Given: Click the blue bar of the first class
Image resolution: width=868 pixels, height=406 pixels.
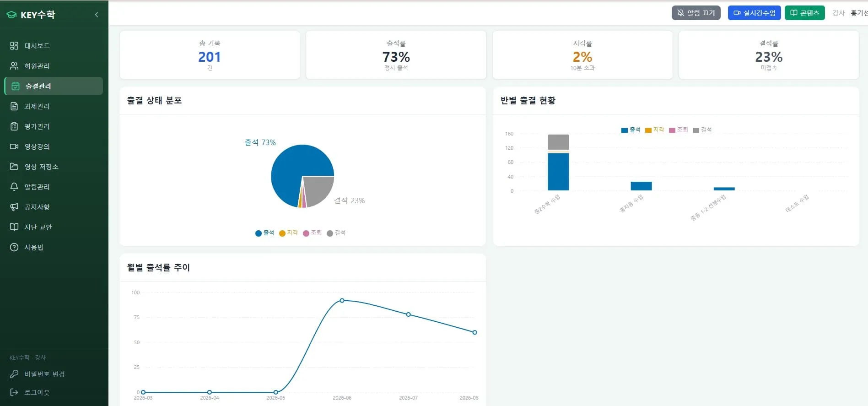Looking at the screenshot, I should 558,172.
